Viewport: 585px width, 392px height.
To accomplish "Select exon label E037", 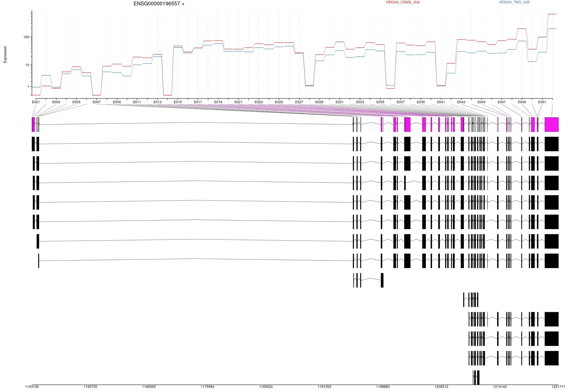I will (x=400, y=102).
